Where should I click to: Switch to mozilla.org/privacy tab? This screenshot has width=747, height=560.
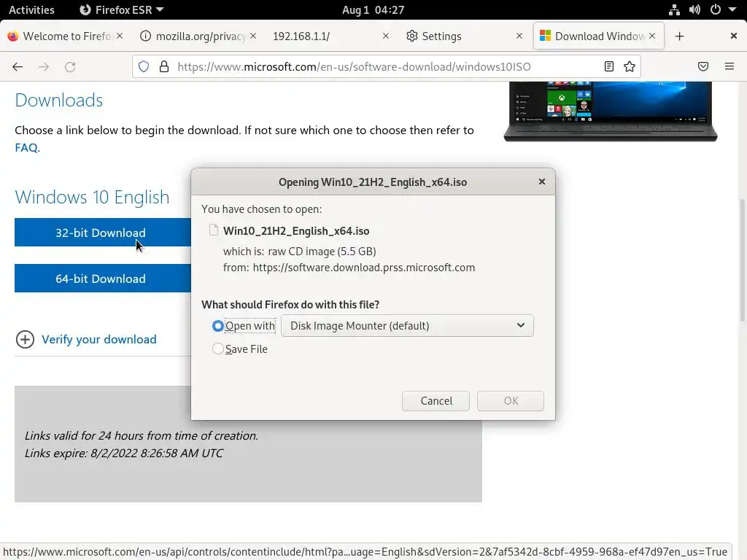point(198,36)
